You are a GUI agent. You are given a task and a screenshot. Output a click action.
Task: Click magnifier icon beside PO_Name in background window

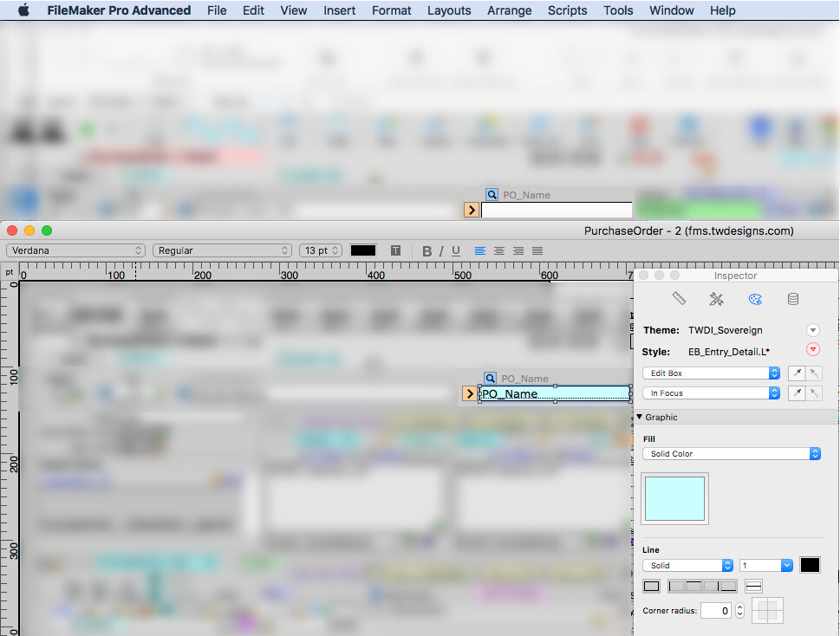click(492, 195)
